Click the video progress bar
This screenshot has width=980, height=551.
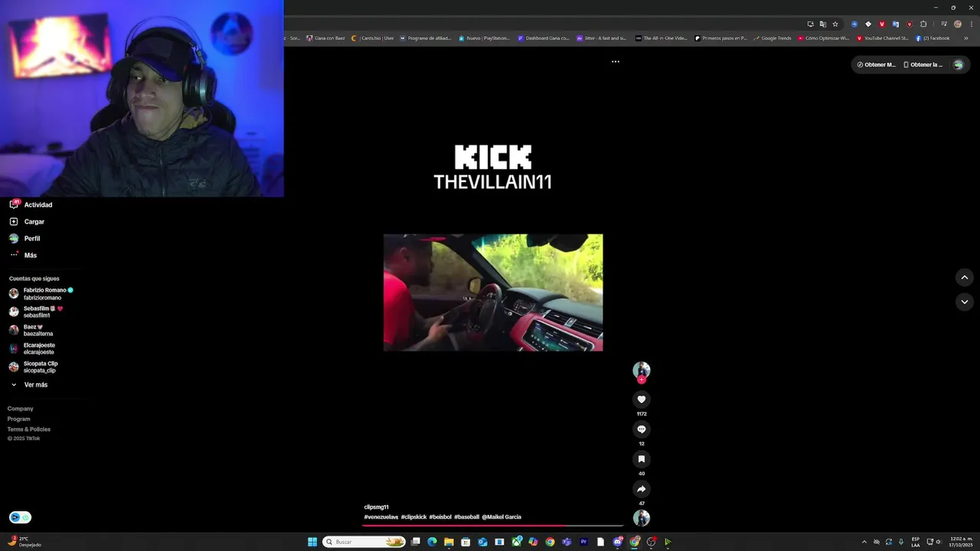click(493, 526)
